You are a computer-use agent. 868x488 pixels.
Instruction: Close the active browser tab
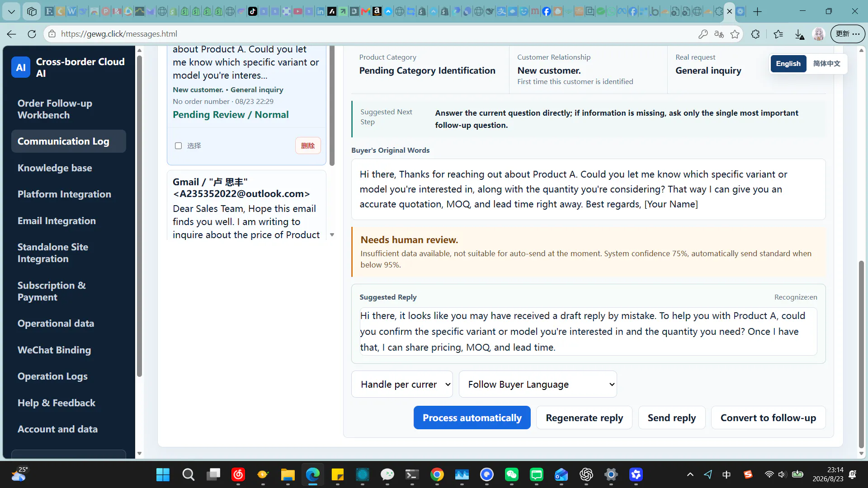click(729, 11)
